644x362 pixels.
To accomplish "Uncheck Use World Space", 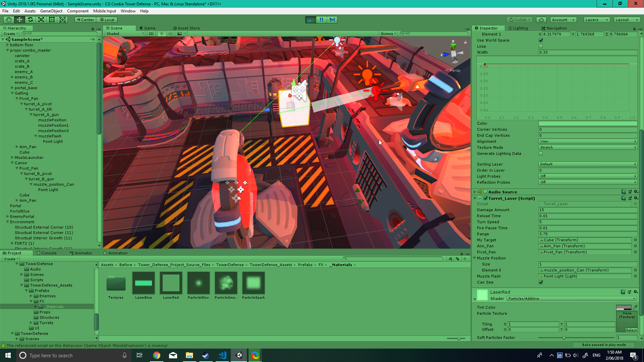I will coord(540,40).
